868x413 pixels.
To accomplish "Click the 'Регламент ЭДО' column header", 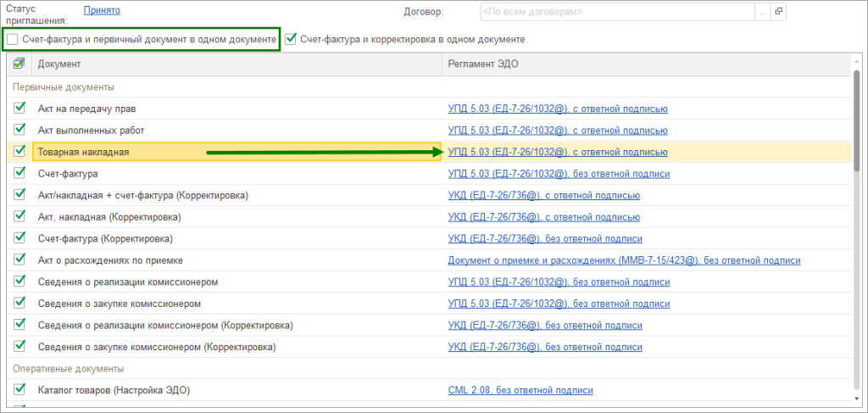I will point(644,64).
